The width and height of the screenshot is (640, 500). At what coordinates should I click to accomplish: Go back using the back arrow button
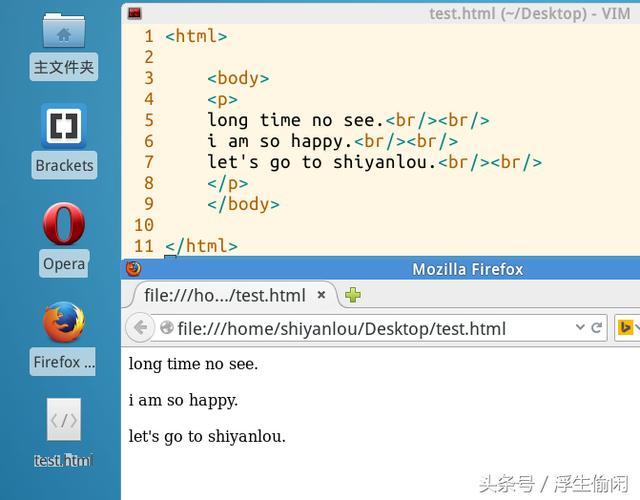click(x=140, y=327)
